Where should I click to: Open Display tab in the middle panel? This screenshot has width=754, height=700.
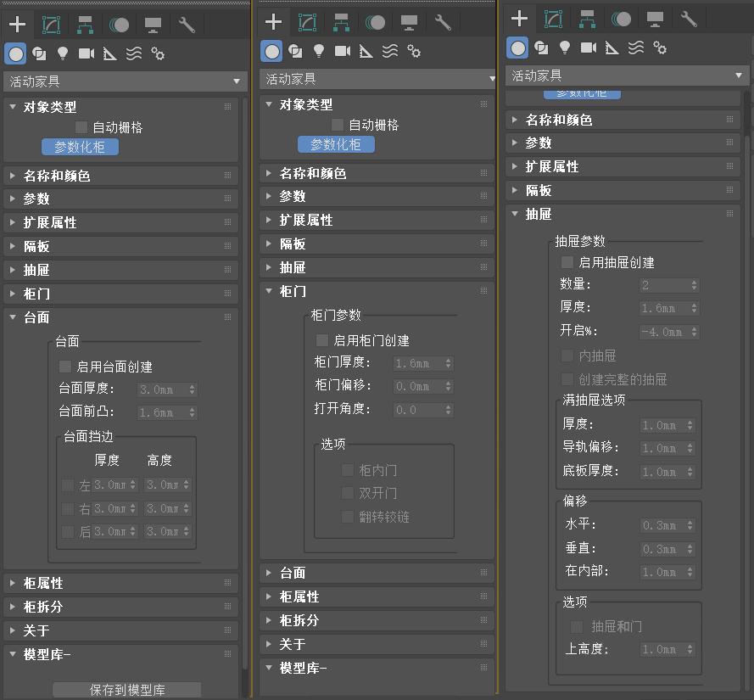pos(409,22)
